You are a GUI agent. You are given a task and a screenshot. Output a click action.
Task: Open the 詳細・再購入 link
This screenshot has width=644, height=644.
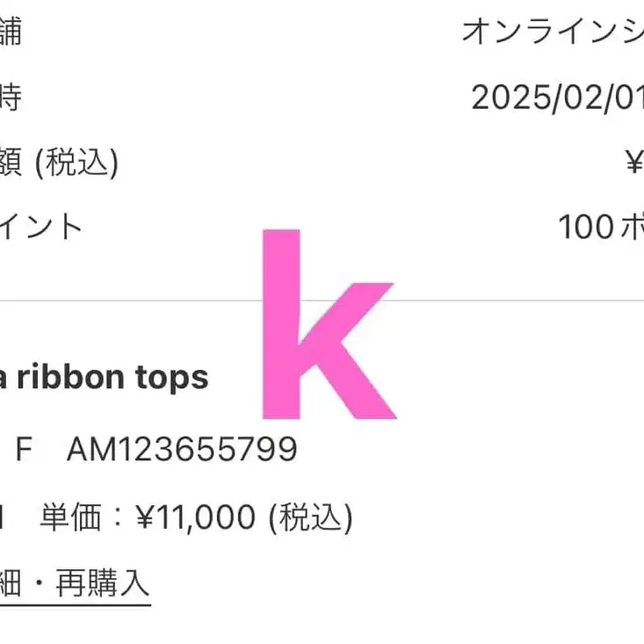click(x=75, y=582)
